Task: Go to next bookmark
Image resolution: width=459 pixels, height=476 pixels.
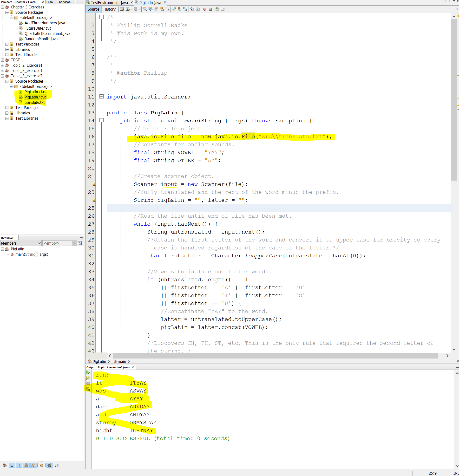Action: click(180, 9)
